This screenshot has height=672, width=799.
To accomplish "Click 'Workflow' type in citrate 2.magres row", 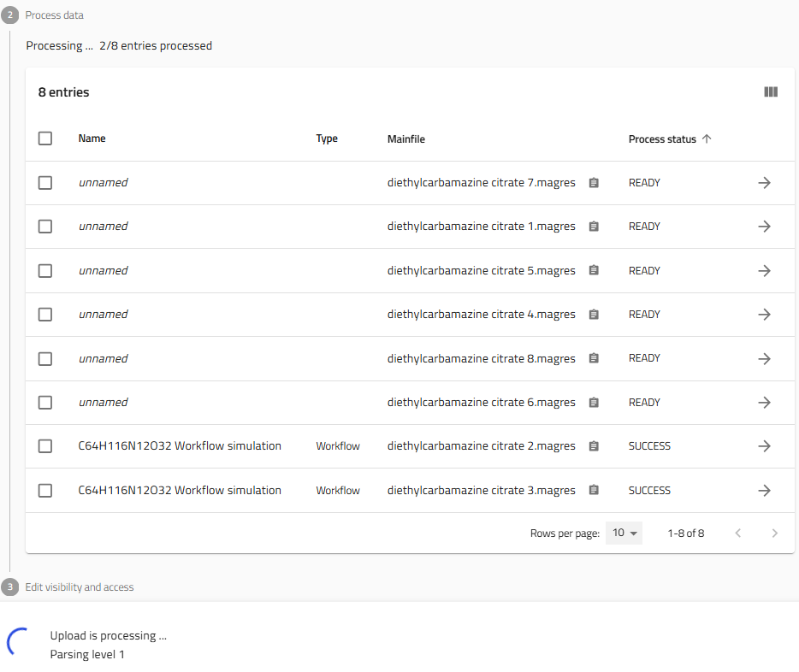I will coord(338,446).
